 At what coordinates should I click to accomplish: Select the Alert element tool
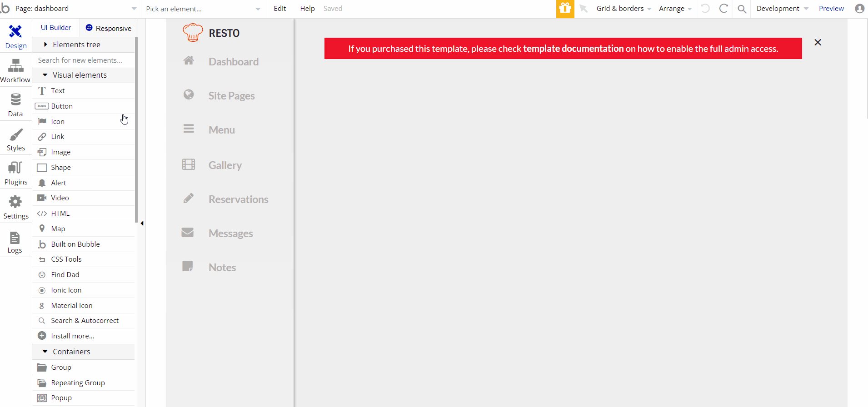(x=84, y=183)
